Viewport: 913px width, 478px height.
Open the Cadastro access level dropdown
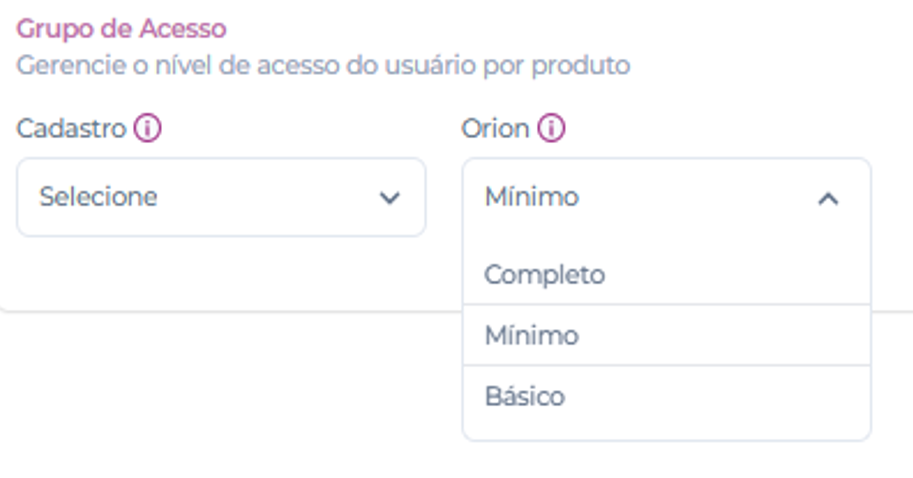(221, 197)
